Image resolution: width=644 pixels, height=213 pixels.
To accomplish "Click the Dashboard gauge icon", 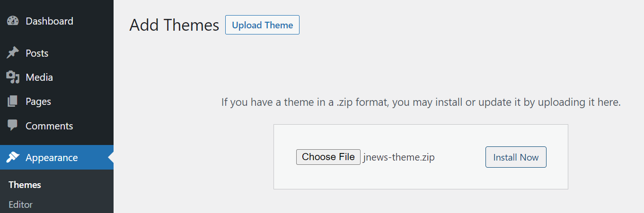I will point(13,21).
